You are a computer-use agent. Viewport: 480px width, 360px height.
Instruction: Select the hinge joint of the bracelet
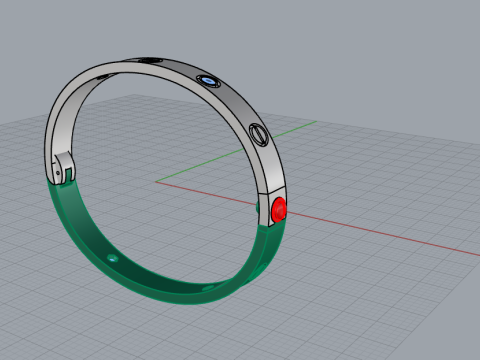[64, 168]
